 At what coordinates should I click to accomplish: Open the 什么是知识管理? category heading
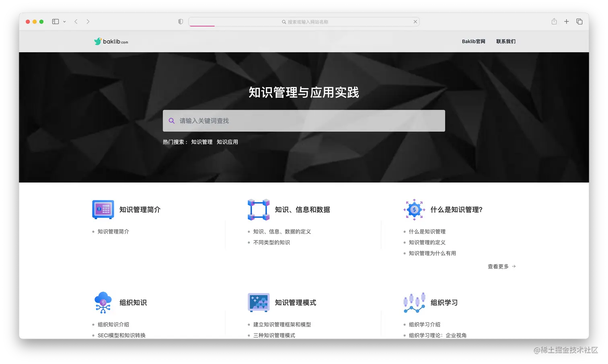point(456,210)
